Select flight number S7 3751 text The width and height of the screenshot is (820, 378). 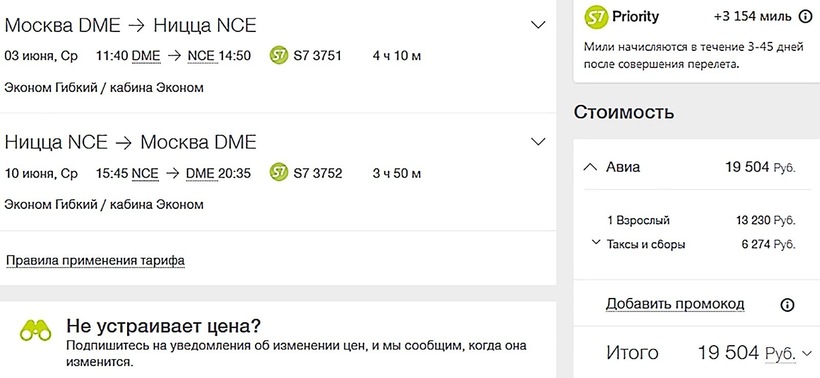317,56
